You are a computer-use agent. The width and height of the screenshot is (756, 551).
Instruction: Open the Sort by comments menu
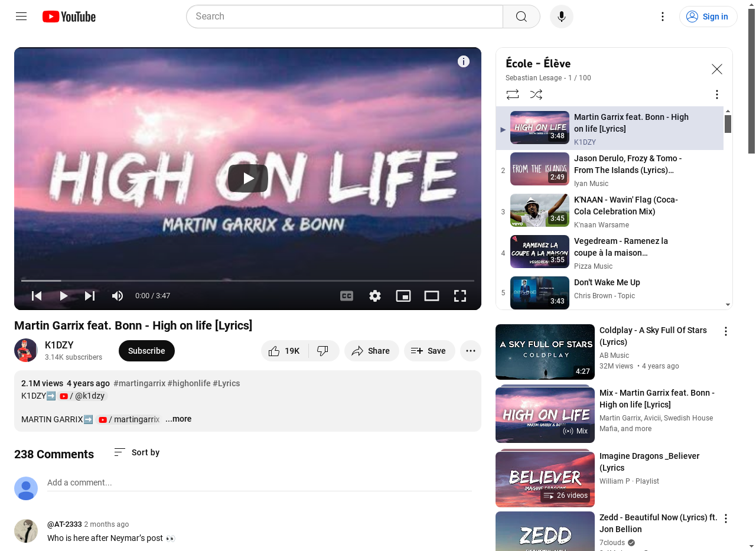(x=137, y=452)
